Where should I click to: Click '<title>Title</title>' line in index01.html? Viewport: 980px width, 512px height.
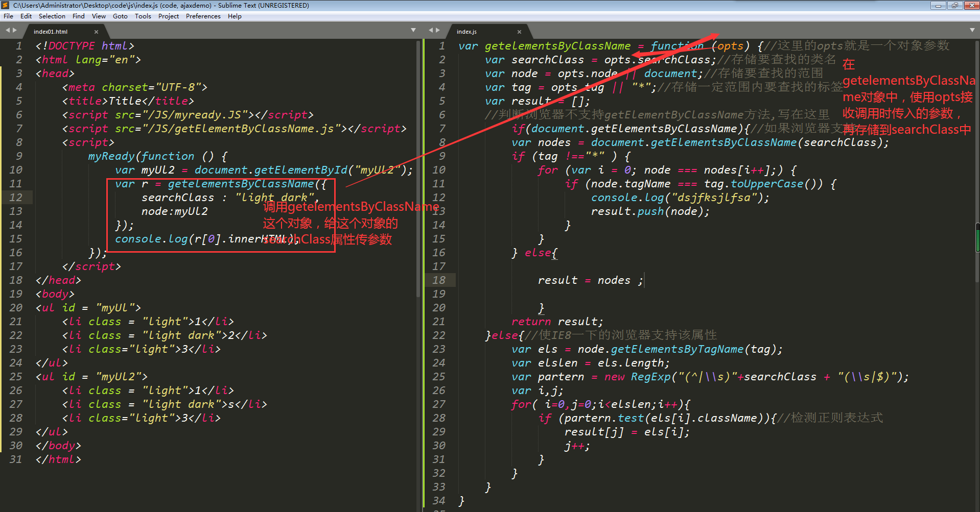point(128,101)
